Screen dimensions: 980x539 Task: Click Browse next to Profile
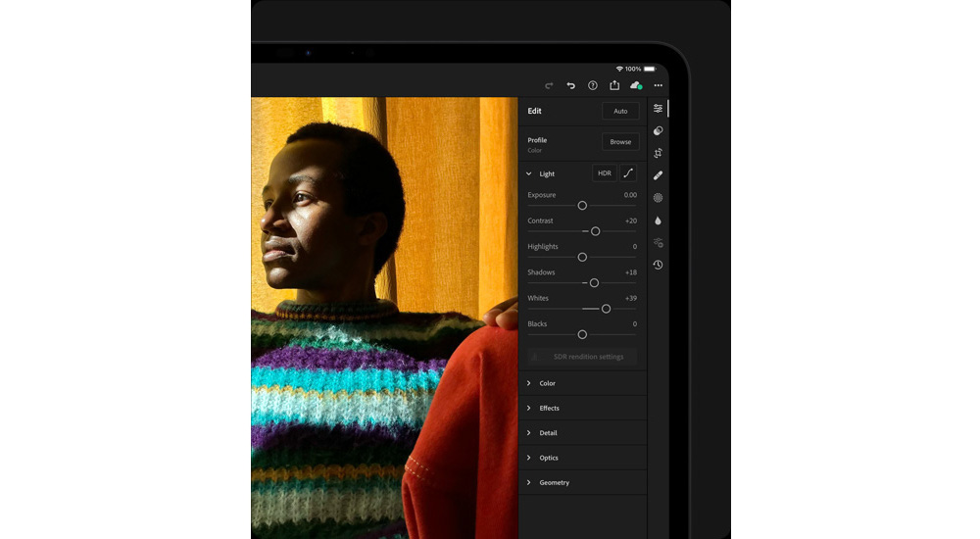(620, 142)
